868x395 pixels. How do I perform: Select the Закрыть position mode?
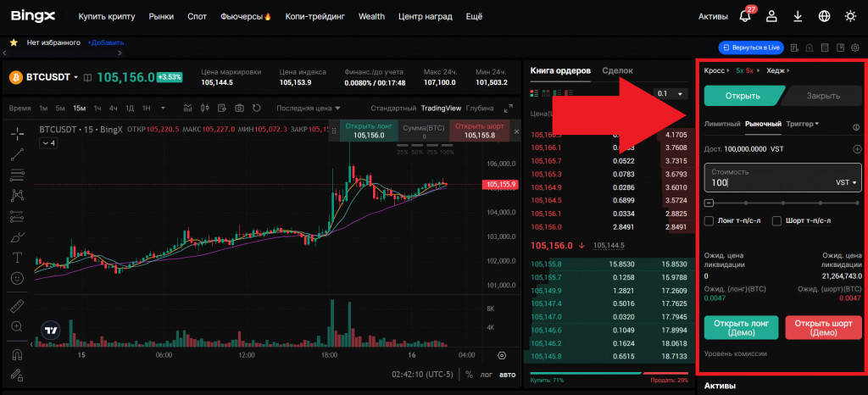point(823,96)
